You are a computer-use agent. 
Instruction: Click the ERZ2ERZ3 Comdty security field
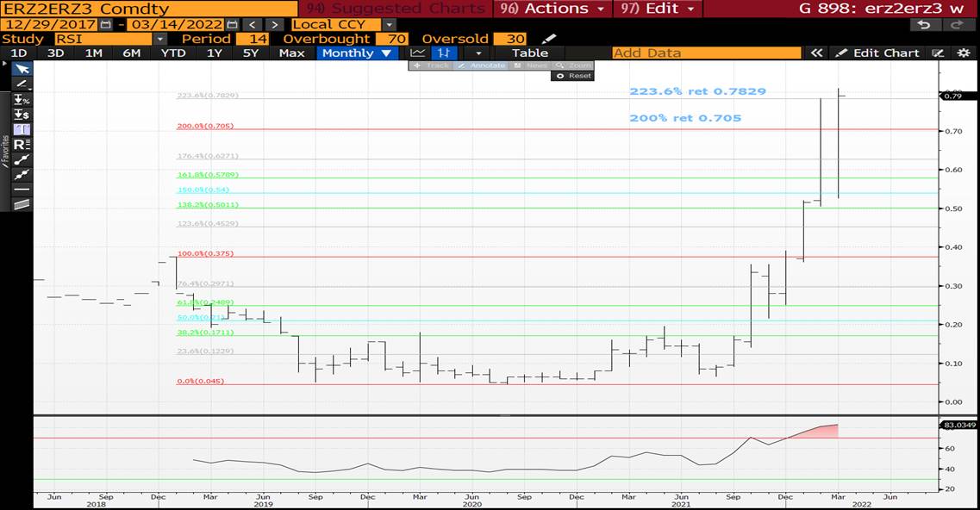(149, 9)
